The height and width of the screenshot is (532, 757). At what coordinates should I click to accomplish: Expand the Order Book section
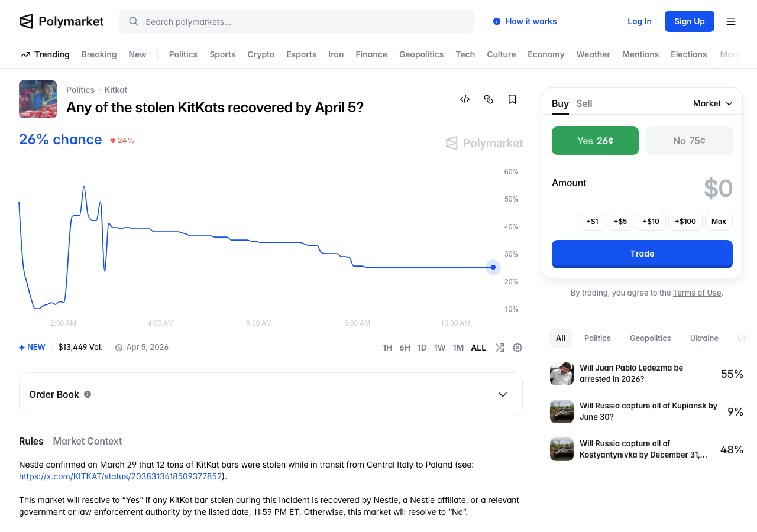click(503, 394)
